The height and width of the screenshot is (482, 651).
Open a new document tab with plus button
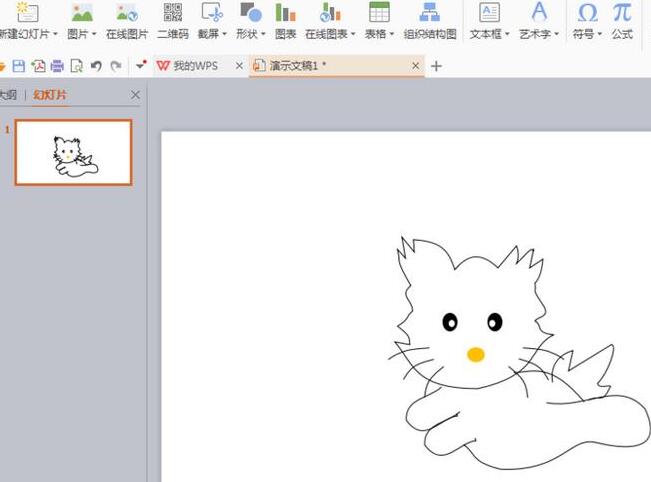tap(436, 66)
